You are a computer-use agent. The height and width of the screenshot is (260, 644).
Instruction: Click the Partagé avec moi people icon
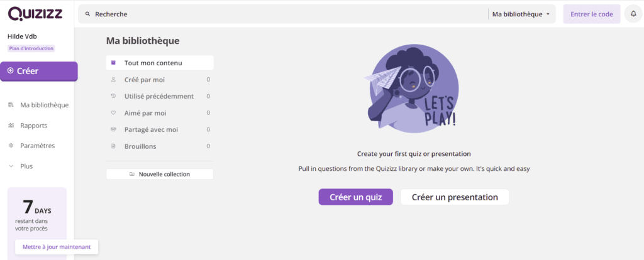coord(114,129)
